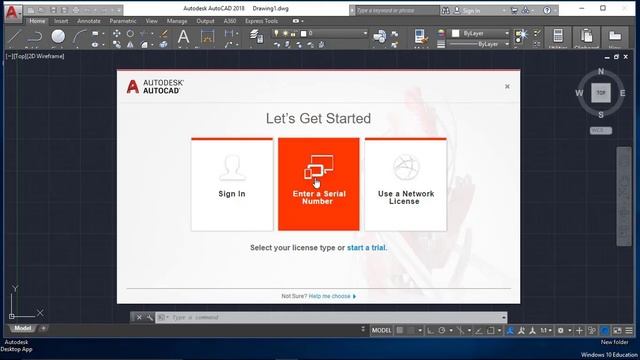Open the Express Tools ribbon tab

tap(261, 21)
